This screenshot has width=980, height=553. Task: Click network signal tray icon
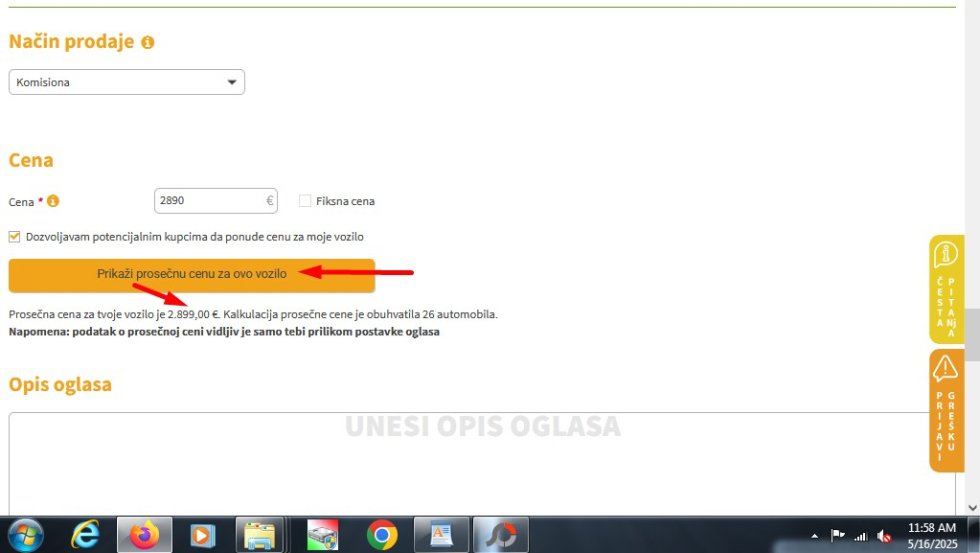pyautogui.click(x=861, y=536)
